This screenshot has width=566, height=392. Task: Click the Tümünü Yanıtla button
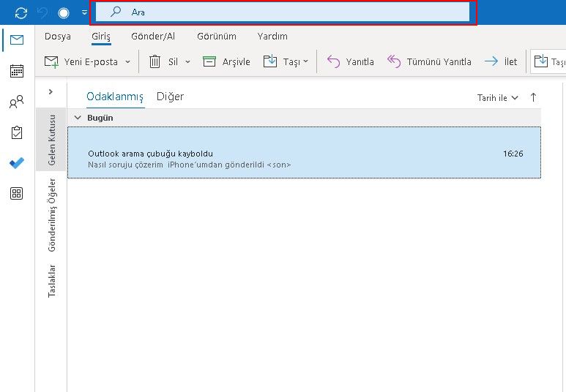click(x=429, y=62)
